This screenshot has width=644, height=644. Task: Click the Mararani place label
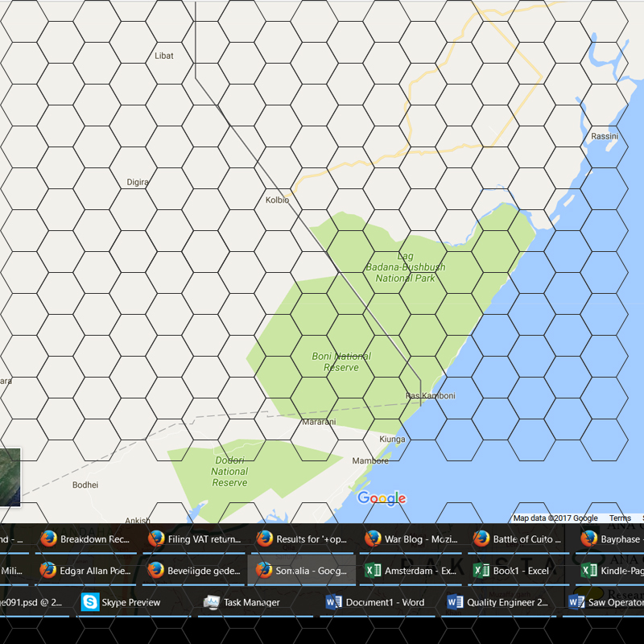pyautogui.click(x=319, y=422)
